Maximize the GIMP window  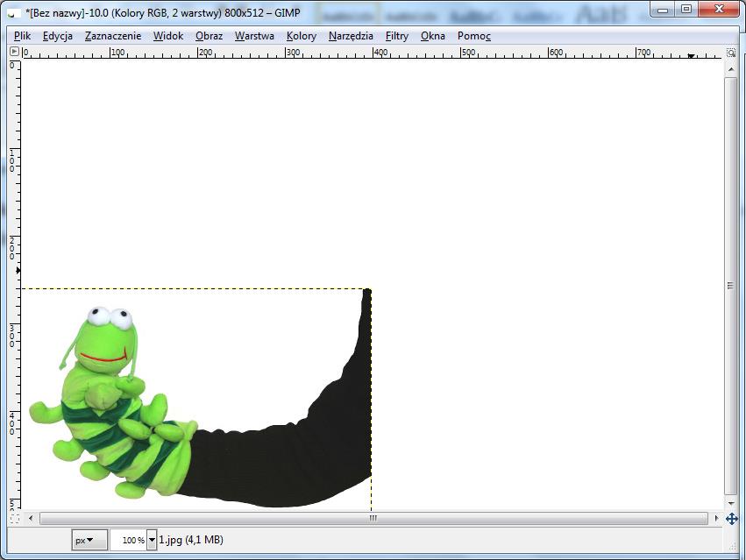[x=686, y=10]
